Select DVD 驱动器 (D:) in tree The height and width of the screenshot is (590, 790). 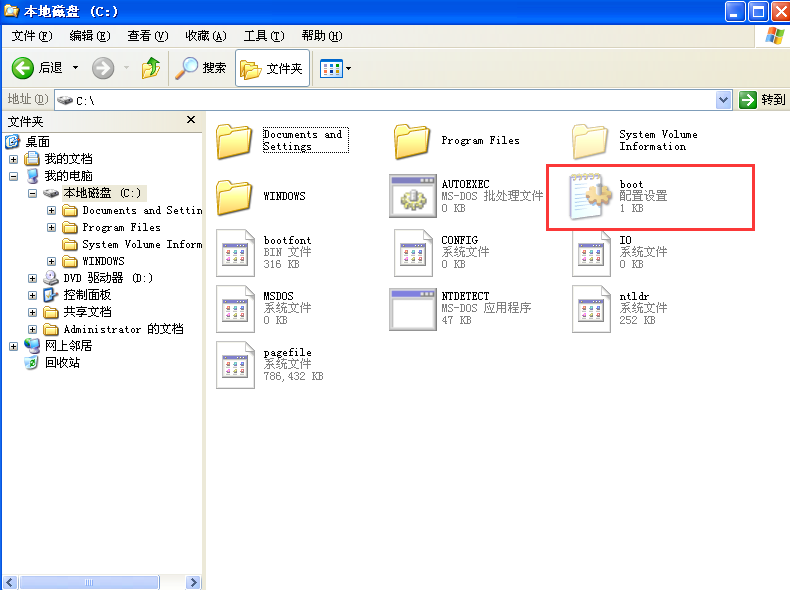click(x=108, y=278)
